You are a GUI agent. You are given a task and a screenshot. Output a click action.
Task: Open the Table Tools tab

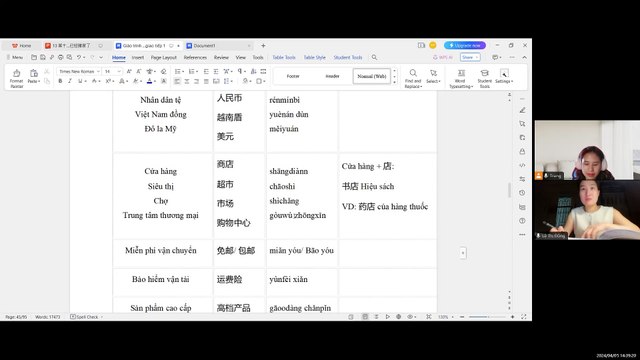click(284, 58)
